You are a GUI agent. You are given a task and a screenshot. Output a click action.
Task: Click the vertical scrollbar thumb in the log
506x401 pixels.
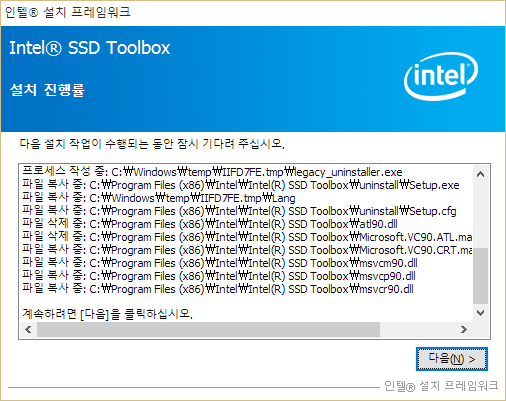(480, 275)
